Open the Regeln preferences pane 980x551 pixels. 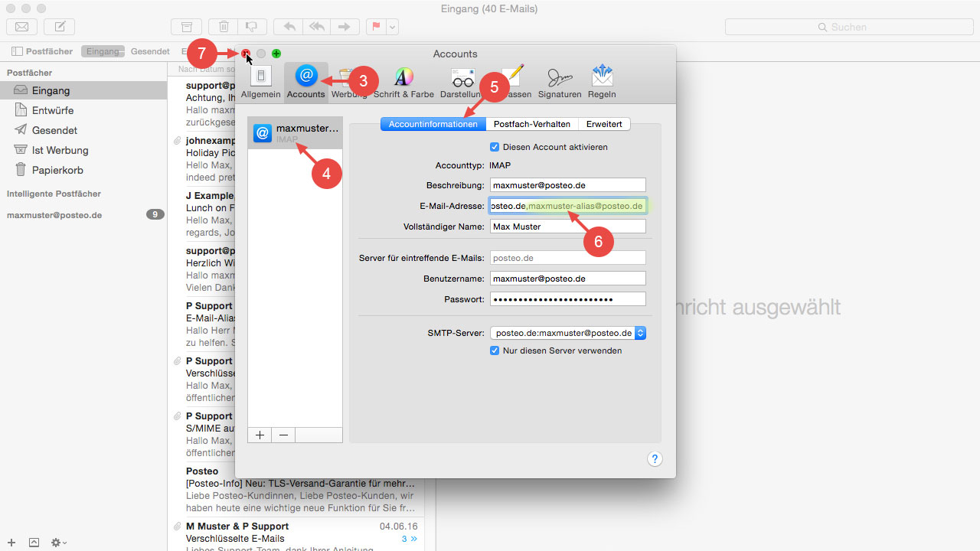[x=602, y=82]
